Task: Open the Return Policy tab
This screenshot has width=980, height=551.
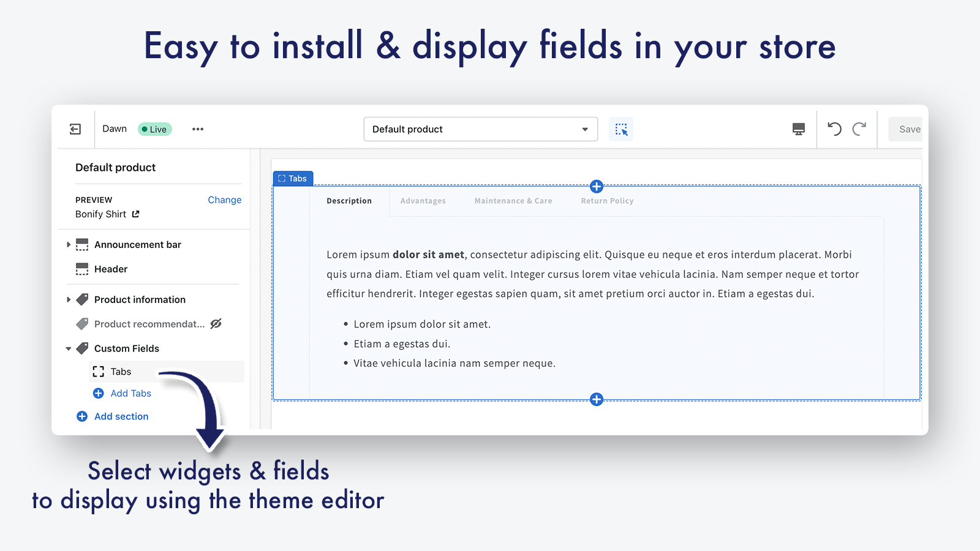Action: [606, 200]
